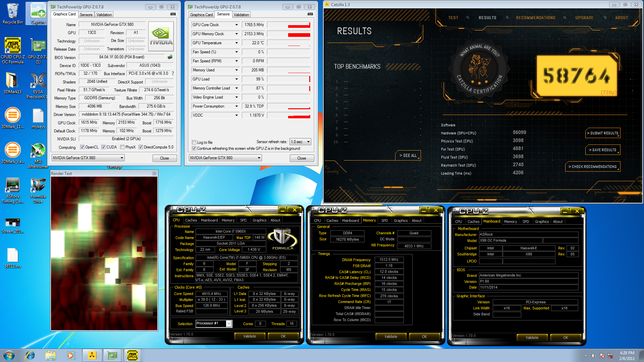644x362 pixels.
Task: Click the GPU Core Clock sensor graph
Action: 289,25
